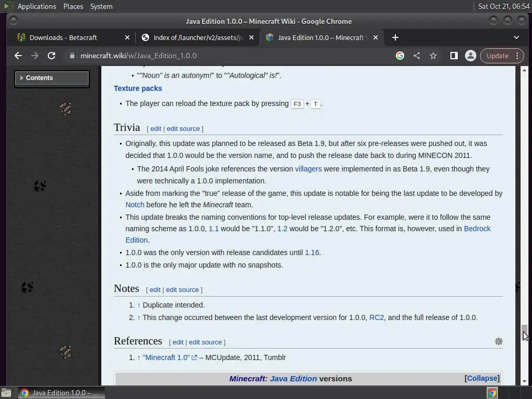This screenshot has height=399, width=532.
Task: Expand the Contents sidebar panel
Action: pyautogui.click(x=52, y=78)
